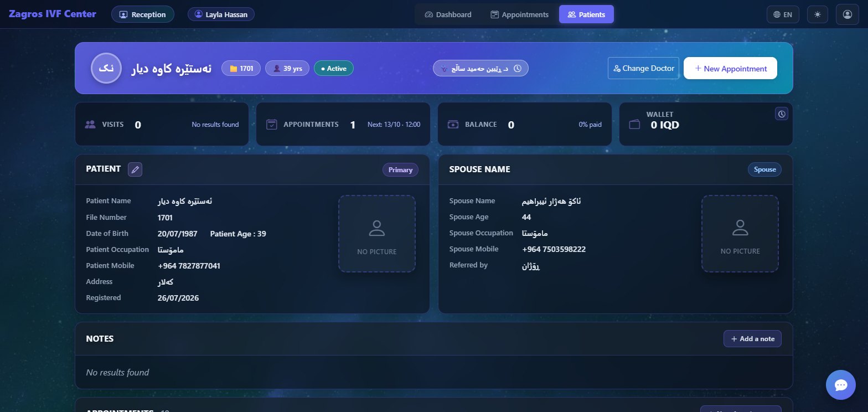The height and width of the screenshot is (412, 868).
Task: Click the New Appointment button
Action: coord(730,69)
